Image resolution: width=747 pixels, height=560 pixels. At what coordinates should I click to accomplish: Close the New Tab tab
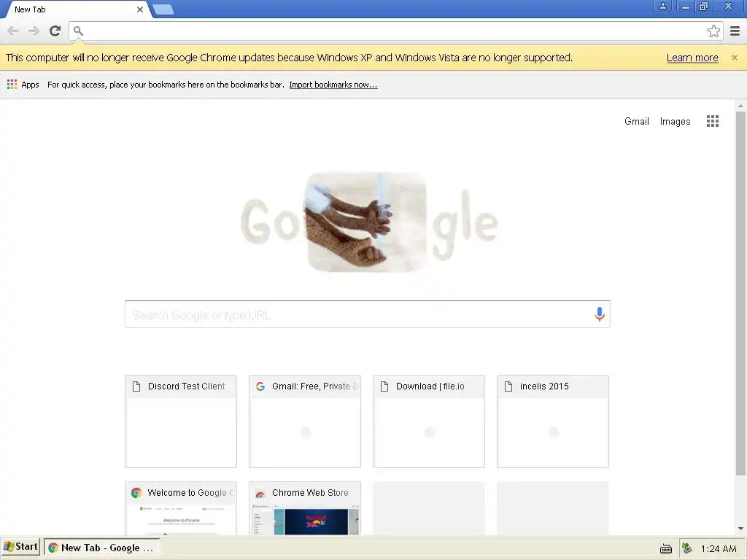click(x=139, y=9)
